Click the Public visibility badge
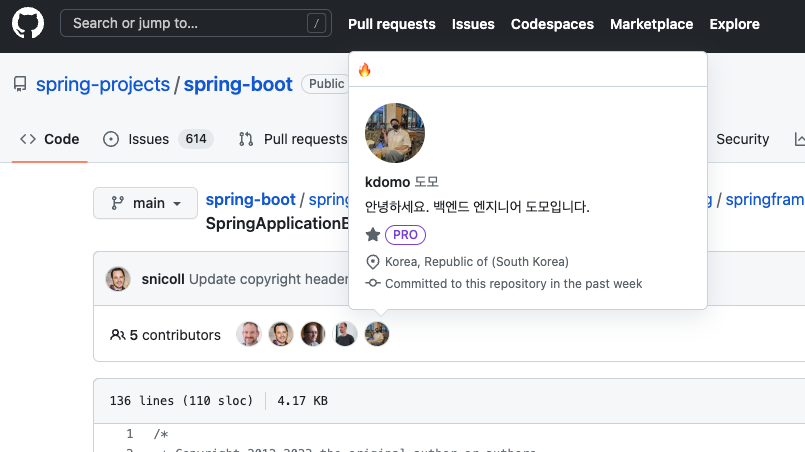The image size is (805, 452). 326,84
